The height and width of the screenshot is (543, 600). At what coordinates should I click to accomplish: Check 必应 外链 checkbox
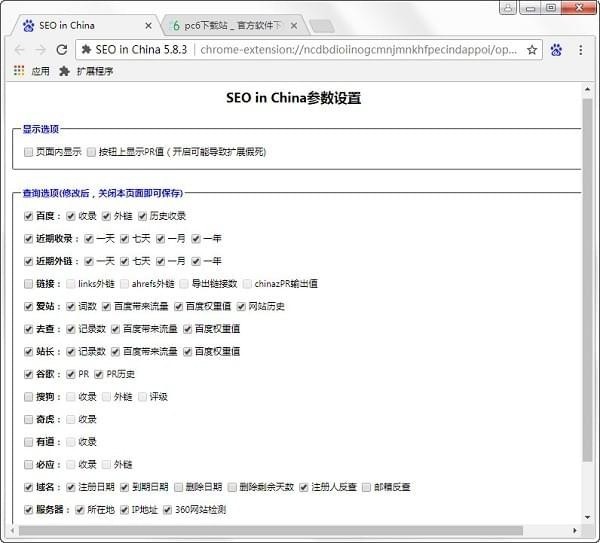pyautogui.click(x=106, y=465)
